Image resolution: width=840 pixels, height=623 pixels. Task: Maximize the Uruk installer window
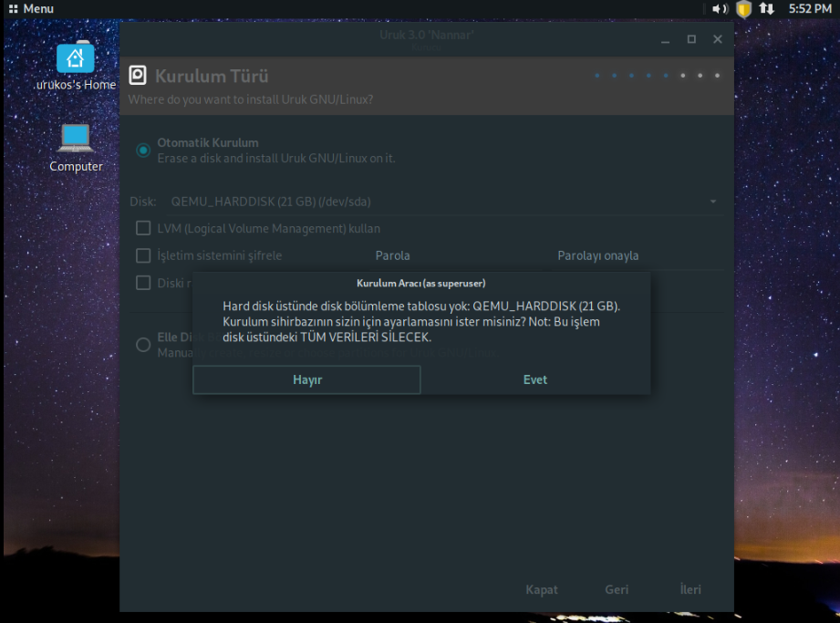[x=691, y=39]
